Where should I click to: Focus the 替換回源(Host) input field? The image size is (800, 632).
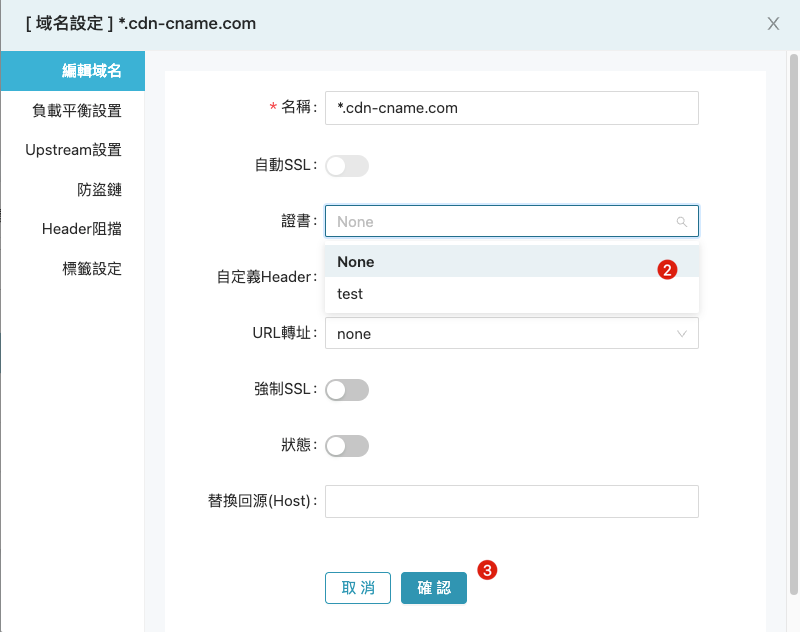512,501
